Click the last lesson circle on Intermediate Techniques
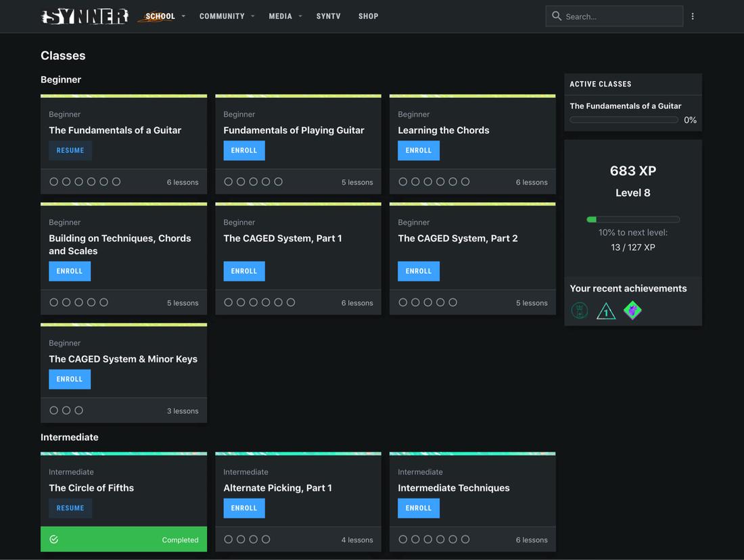This screenshot has height=560, width=744. pyautogui.click(x=465, y=539)
